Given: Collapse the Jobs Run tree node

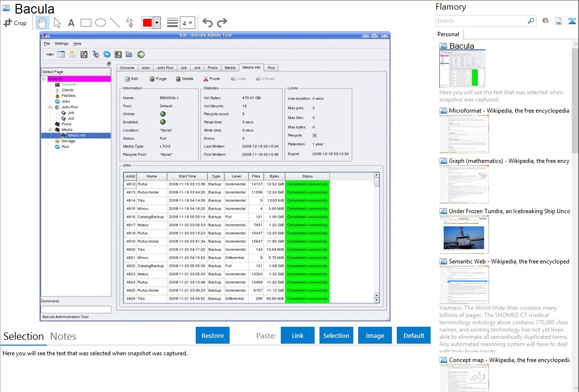Looking at the screenshot, I should pos(50,107).
